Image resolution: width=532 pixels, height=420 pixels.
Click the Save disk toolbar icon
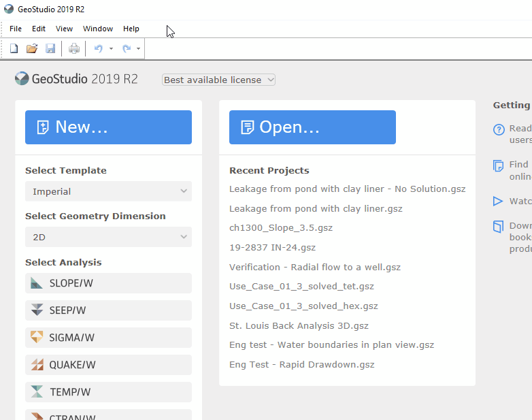coord(50,48)
